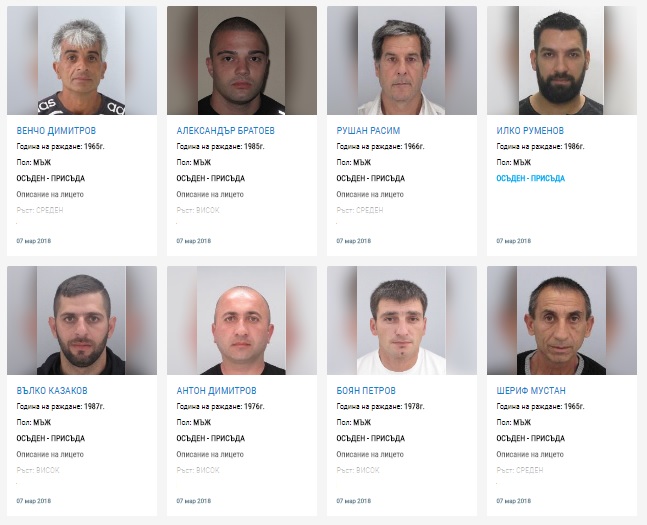
Task: Open the АНТОН ДИМИТРОВ name link
Action: (216, 390)
